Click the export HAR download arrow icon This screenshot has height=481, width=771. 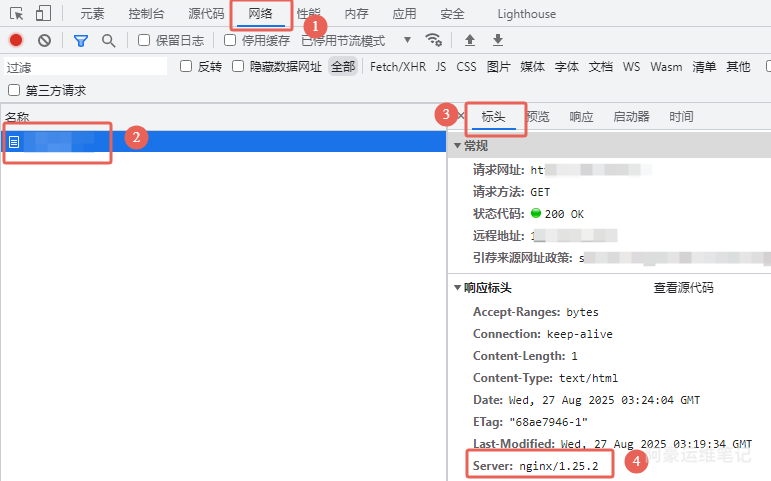click(x=498, y=40)
